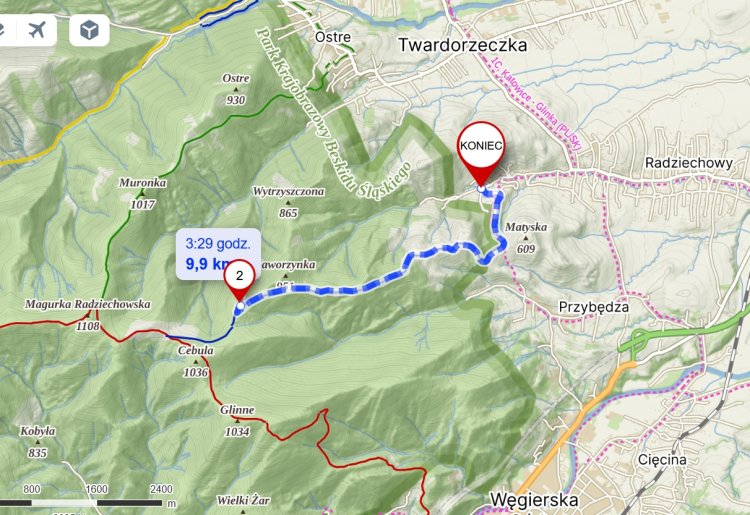This screenshot has height=515, width=750.
Task: Click the Cebula 1036 peak label
Action: [x=196, y=361]
